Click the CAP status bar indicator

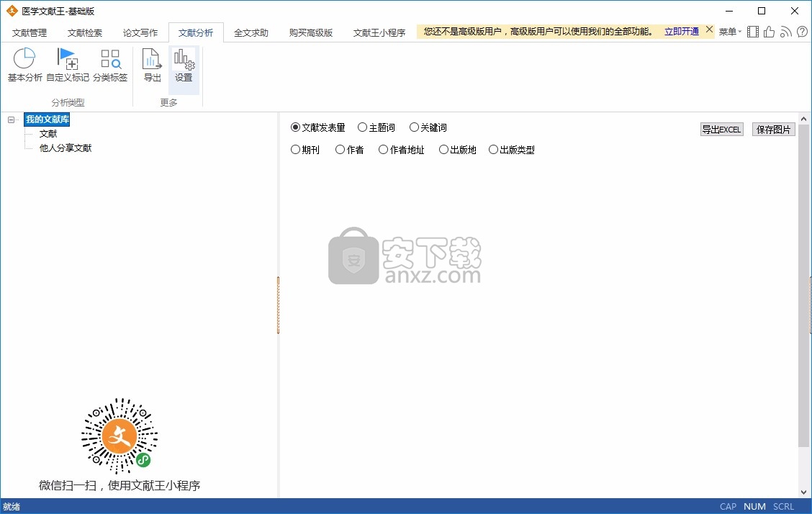728,507
